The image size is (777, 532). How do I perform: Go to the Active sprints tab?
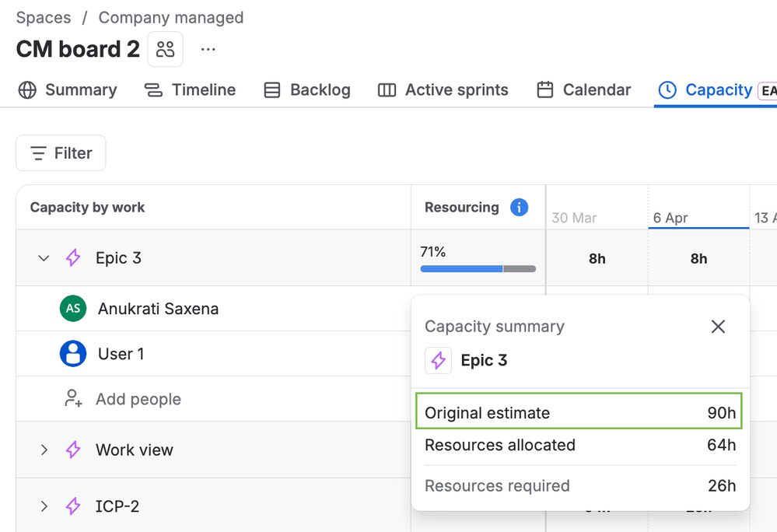443,90
